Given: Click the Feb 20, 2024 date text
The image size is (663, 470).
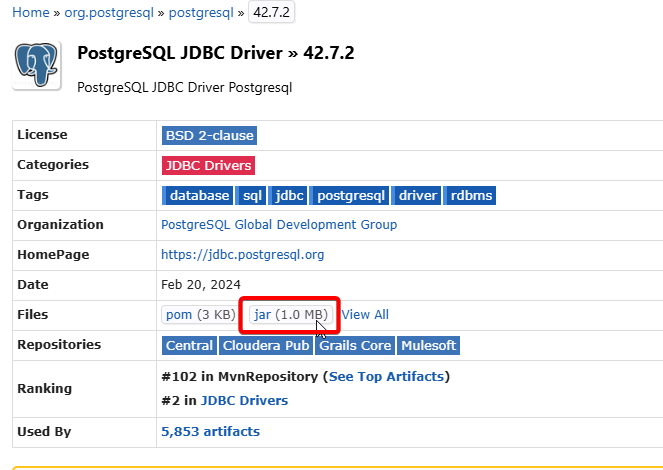Looking at the screenshot, I should pos(201,284).
